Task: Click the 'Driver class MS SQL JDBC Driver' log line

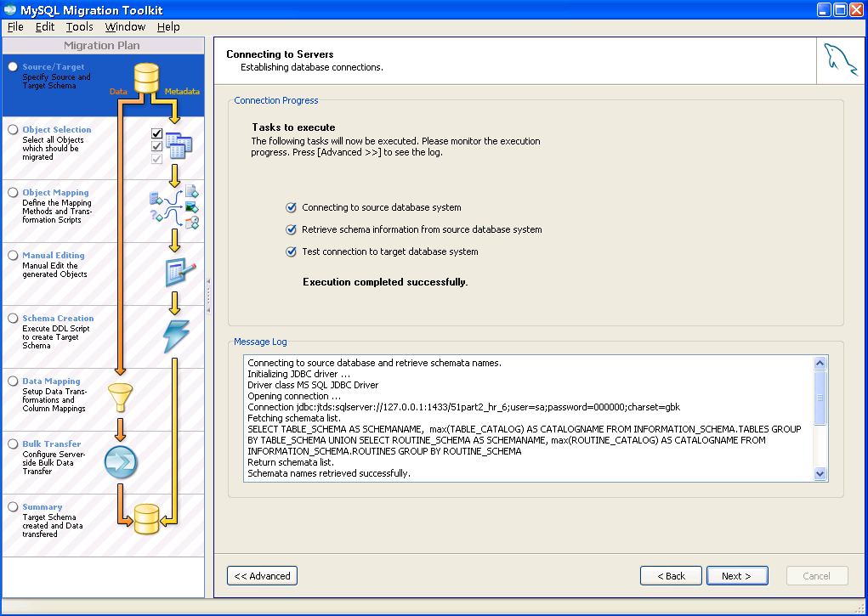Action: pyautogui.click(x=313, y=385)
